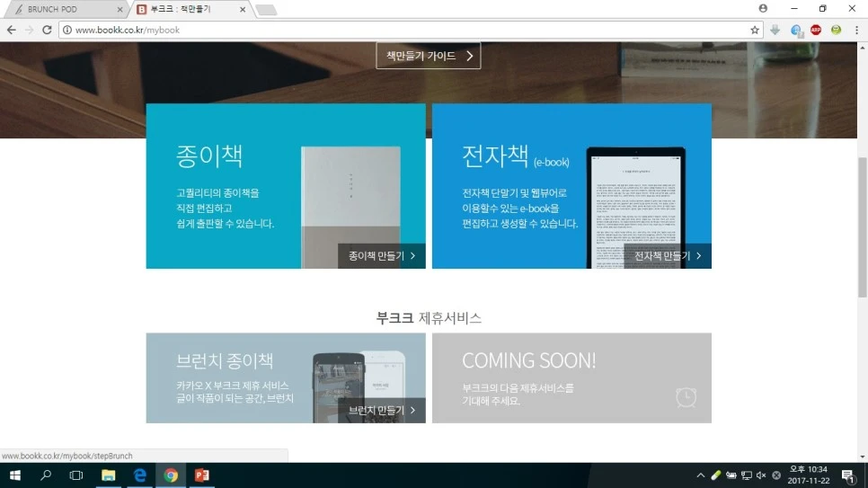Open the ABP Adblock extension icon
The image size is (868, 488).
pyautogui.click(x=815, y=30)
